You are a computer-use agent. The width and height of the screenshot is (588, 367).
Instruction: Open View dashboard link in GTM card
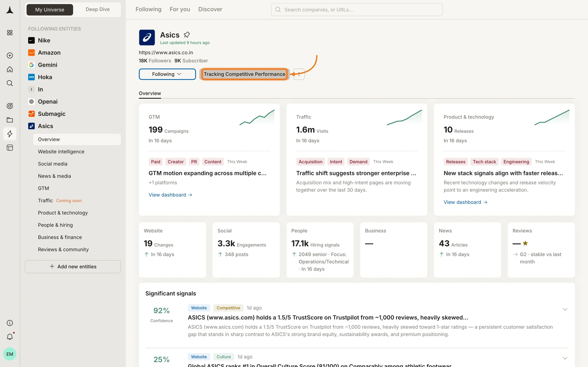170,195
